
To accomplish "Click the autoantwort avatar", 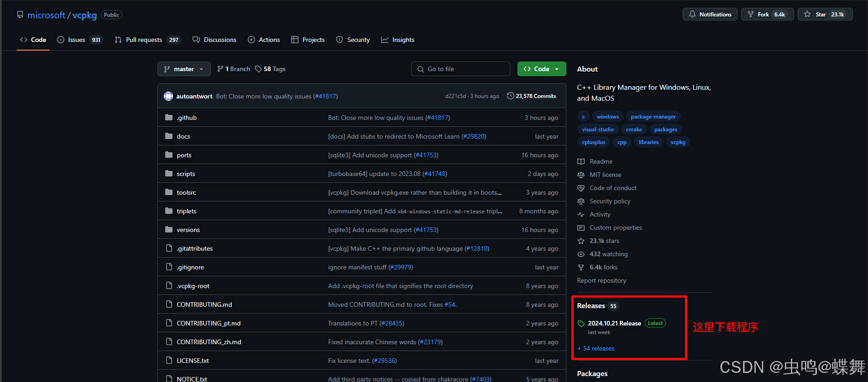I will 168,96.
